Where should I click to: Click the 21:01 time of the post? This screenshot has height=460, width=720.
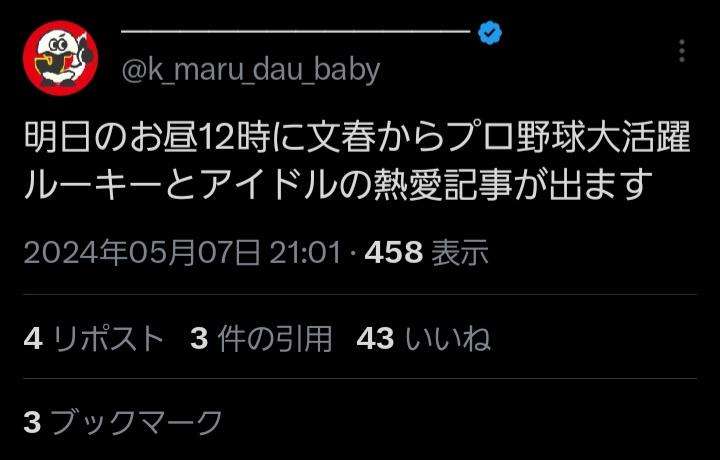[305, 252]
